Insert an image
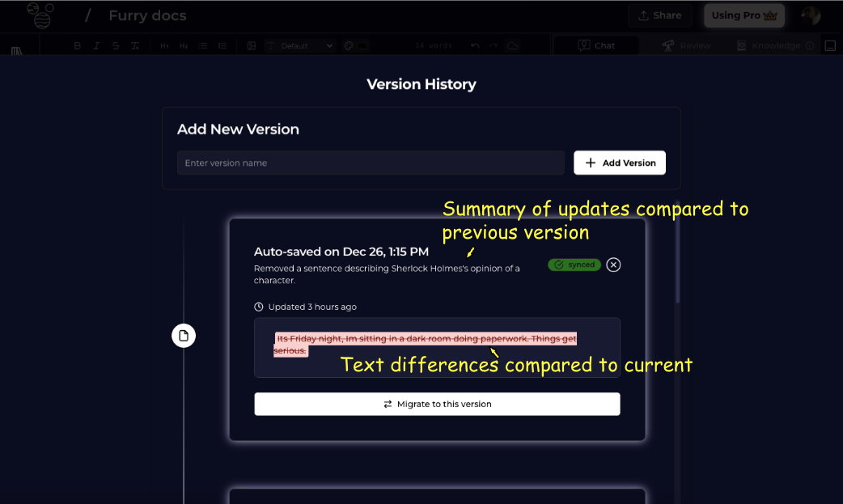843x504 pixels. pos(251,46)
